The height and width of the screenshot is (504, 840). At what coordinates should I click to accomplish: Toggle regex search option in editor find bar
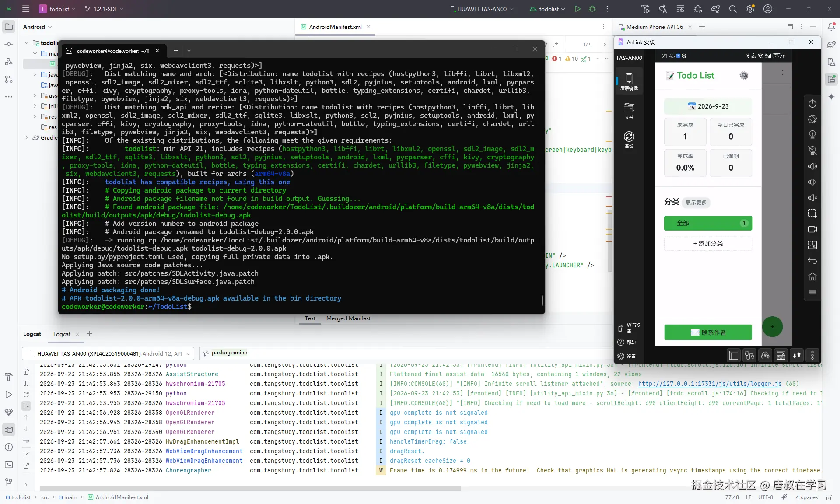(556, 45)
